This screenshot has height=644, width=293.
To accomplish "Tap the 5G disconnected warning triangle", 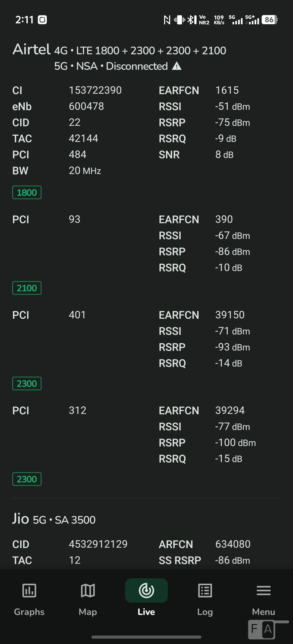I will pos(177,66).
